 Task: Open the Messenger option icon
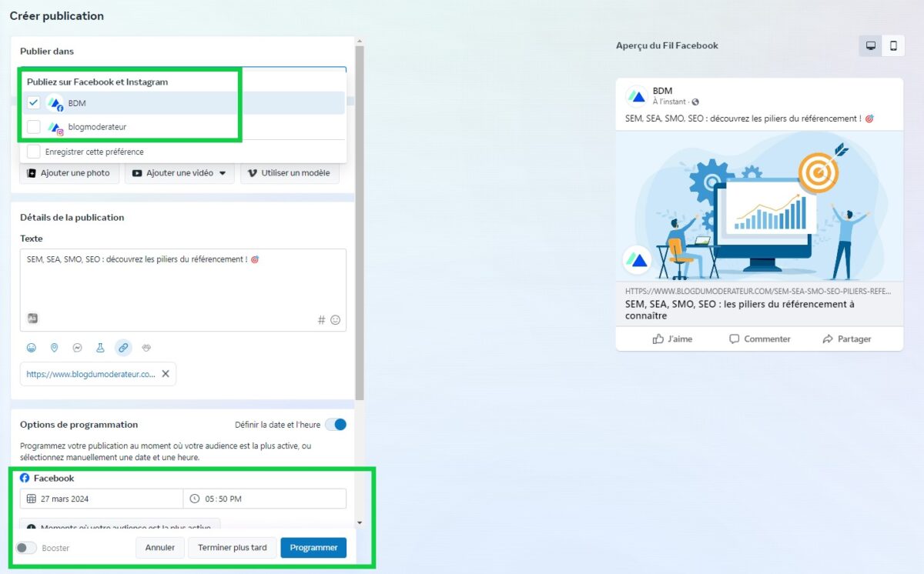tap(78, 347)
